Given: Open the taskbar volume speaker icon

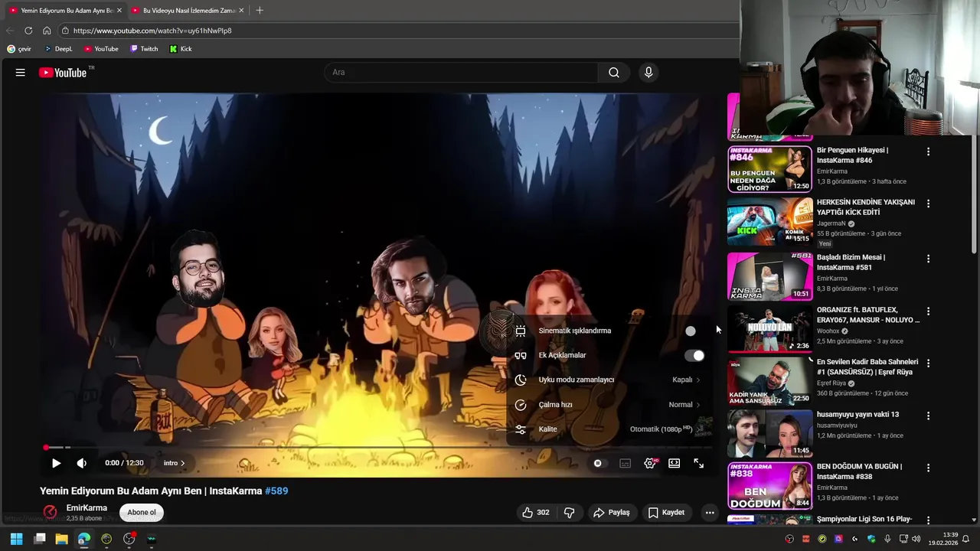Looking at the screenshot, I should click(916, 539).
